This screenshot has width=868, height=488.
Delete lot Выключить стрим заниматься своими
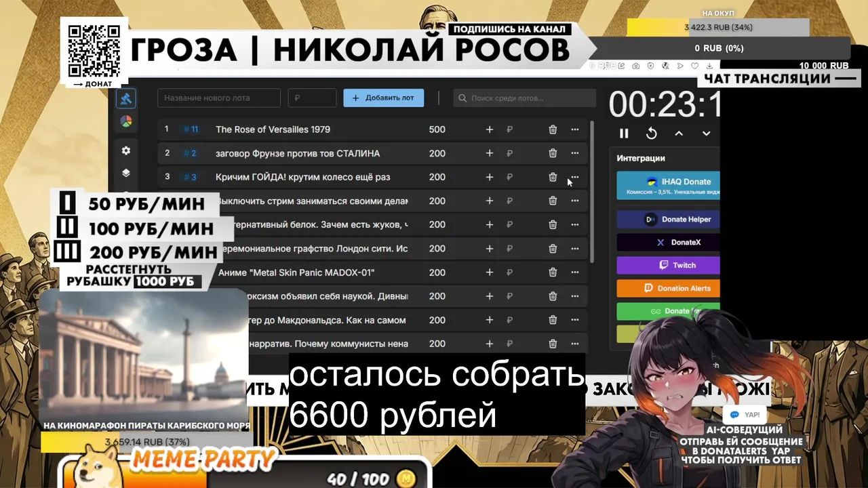click(553, 201)
